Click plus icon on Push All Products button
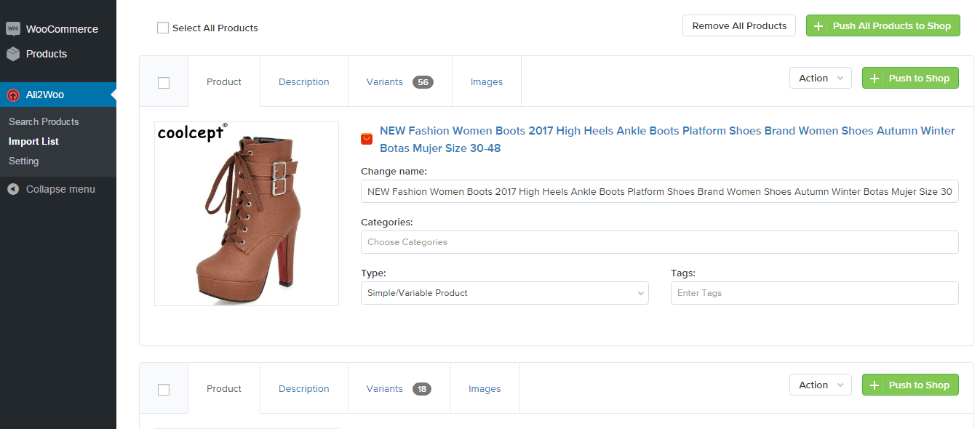 (818, 26)
